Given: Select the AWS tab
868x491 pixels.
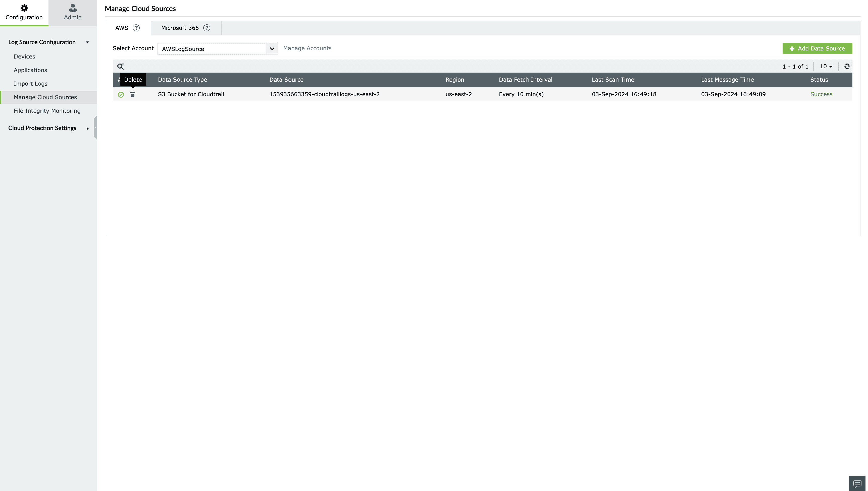Looking at the screenshot, I should click(x=122, y=28).
